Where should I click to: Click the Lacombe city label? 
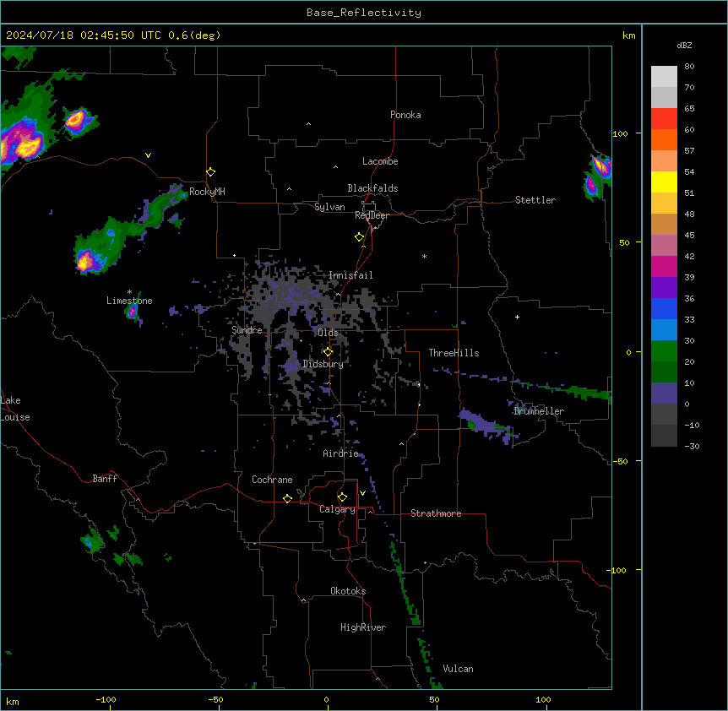click(380, 161)
